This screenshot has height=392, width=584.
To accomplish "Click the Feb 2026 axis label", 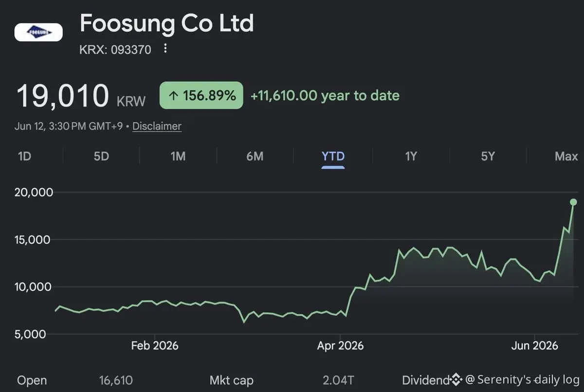I will (x=155, y=346).
